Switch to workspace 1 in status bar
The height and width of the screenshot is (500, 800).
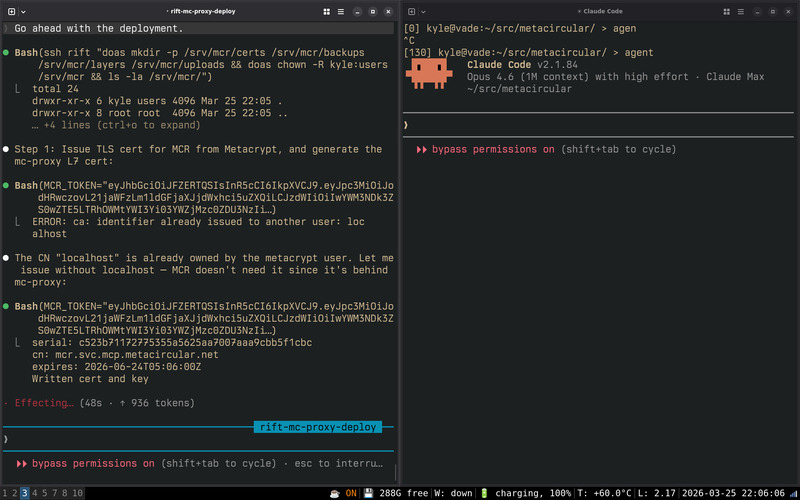5,493
